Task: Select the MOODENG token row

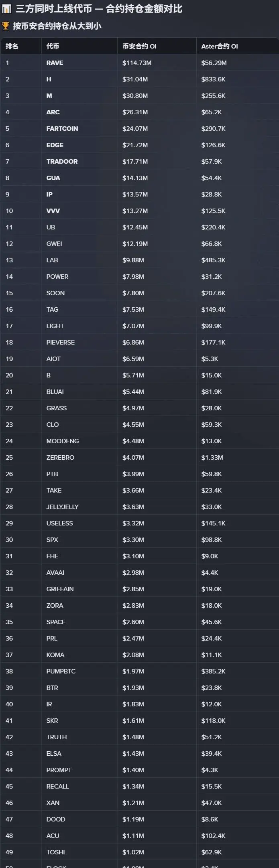Action: point(63,441)
